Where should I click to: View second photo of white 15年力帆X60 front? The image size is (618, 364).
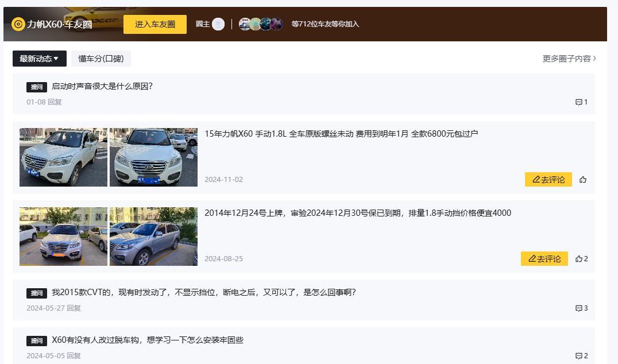point(153,157)
